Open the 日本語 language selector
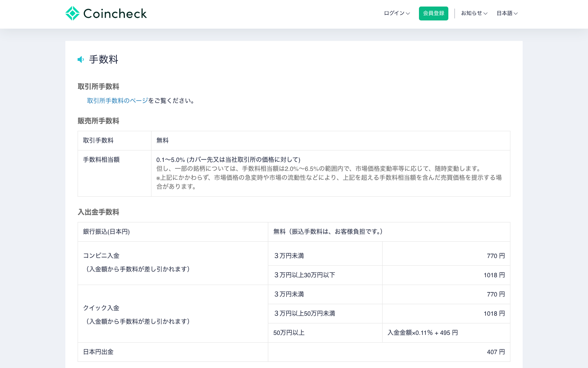The image size is (588, 368). 507,13
